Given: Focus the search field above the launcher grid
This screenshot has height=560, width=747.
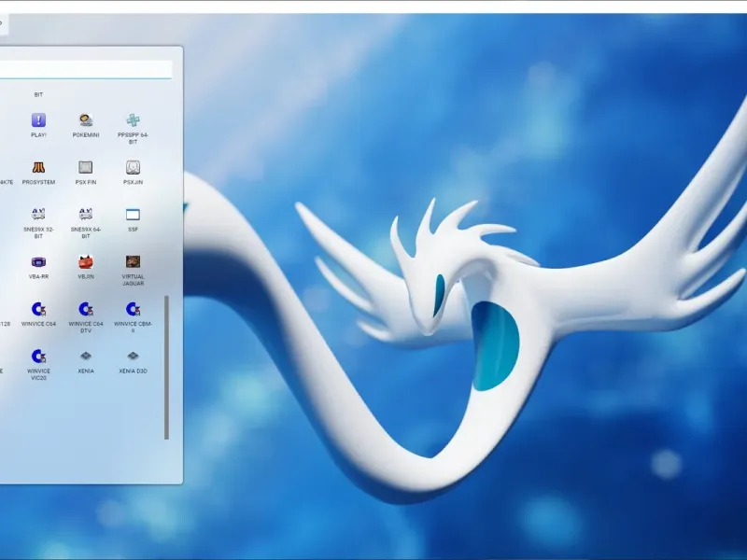Looking at the screenshot, I should pos(86,69).
